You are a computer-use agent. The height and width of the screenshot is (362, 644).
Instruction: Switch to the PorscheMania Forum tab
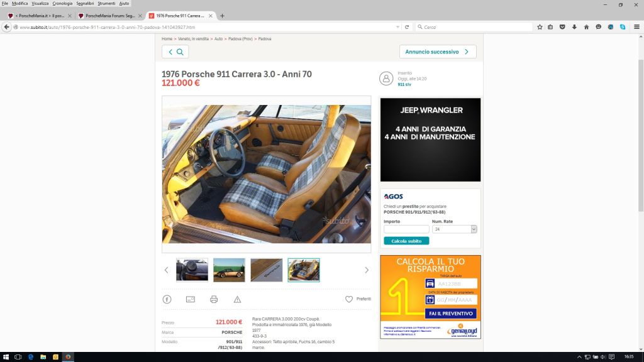[110, 16]
